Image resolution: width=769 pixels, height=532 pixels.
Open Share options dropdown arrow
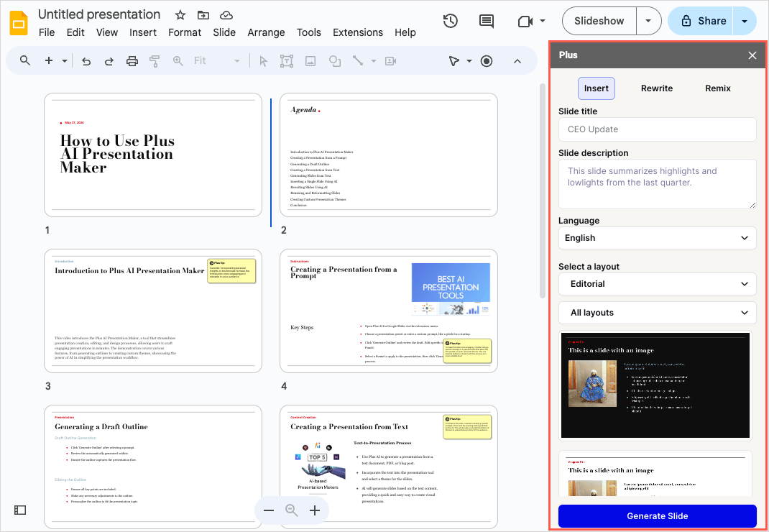pos(745,21)
